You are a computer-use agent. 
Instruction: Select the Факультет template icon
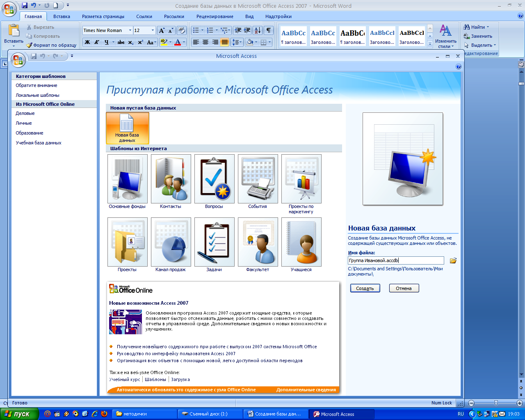coord(258,242)
